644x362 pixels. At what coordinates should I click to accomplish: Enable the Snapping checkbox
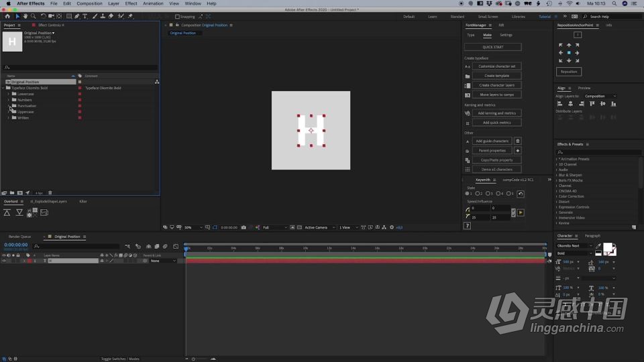click(177, 17)
